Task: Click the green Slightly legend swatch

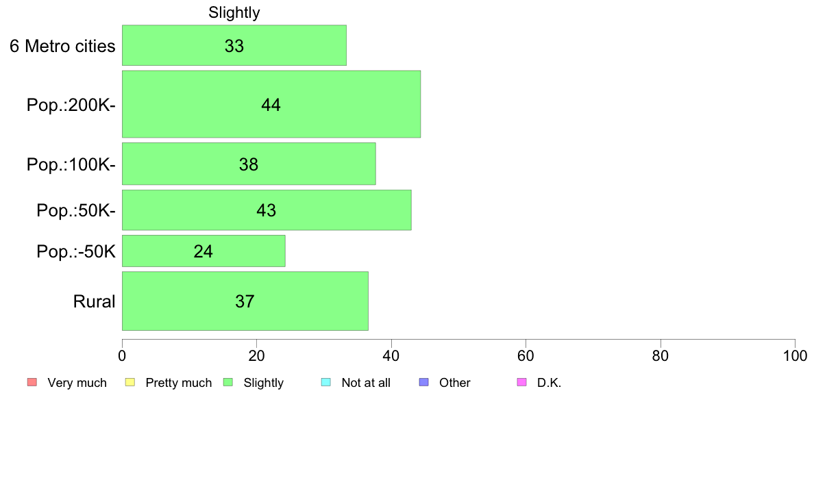Action: [x=228, y=383]
